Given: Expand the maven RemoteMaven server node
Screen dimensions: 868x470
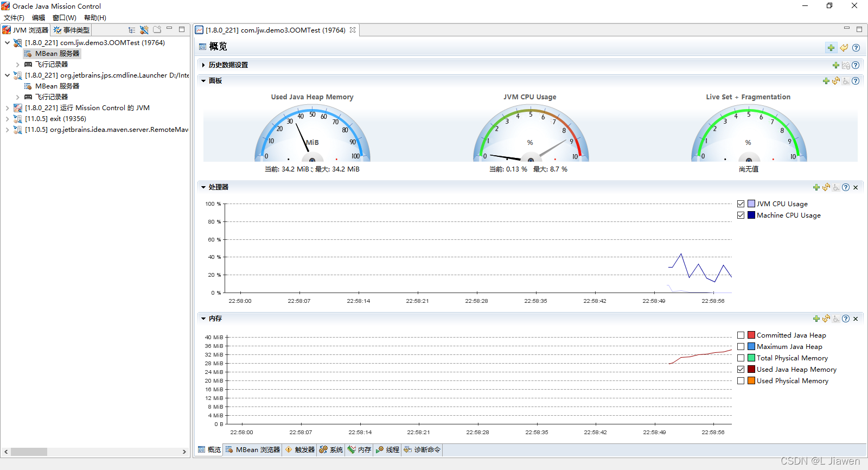Looking at the screenshot, I should click(7, 130).
